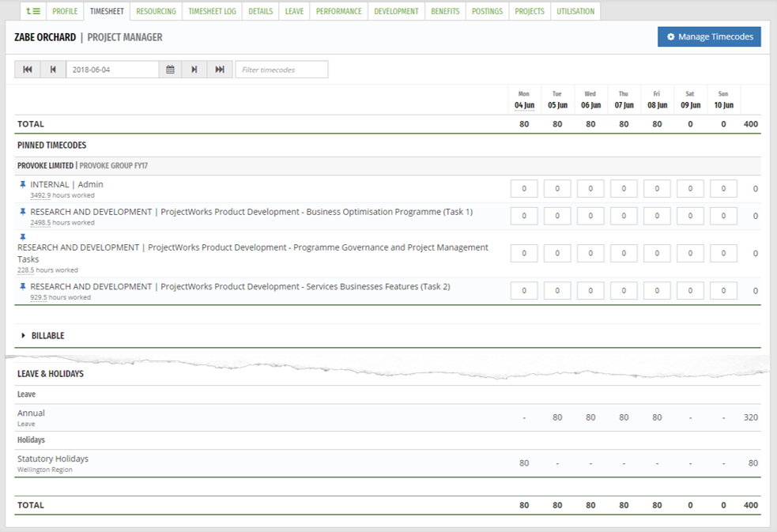Click Annual leave total value 320
Screen dimensions: 777x532
751,417
